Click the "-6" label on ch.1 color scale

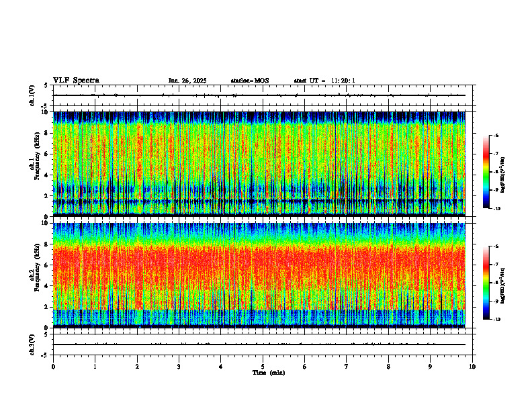tap(496, 135)
